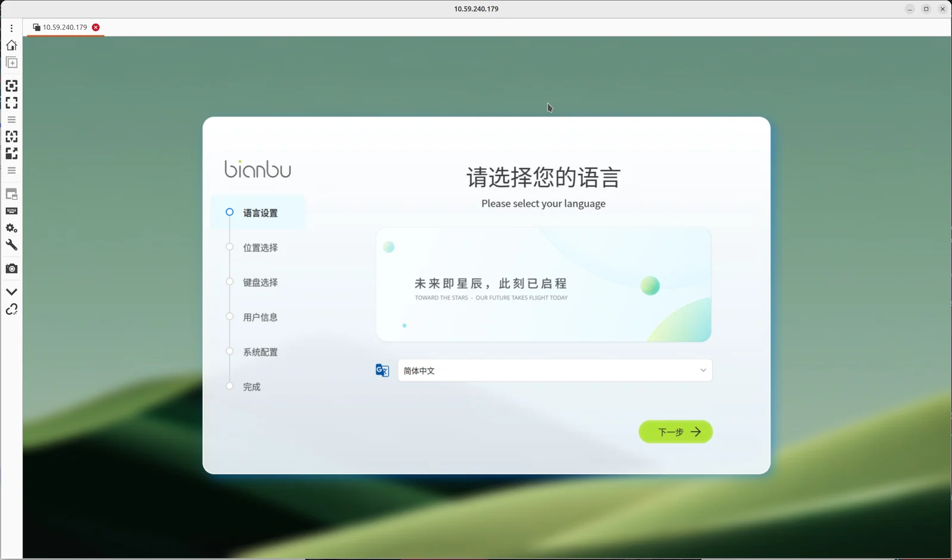Open the 简体中文 language dropdown
Image resolution: width=952 pixels, height=560 pixels.
point(555,370)
